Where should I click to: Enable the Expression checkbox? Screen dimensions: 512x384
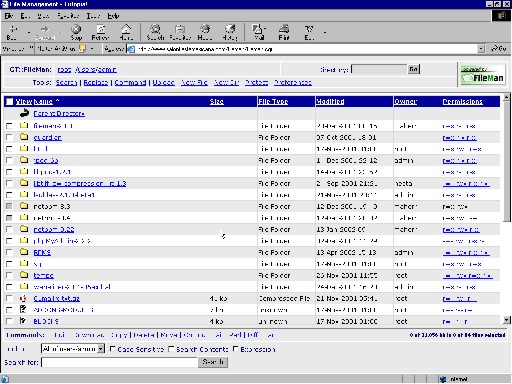235,349
